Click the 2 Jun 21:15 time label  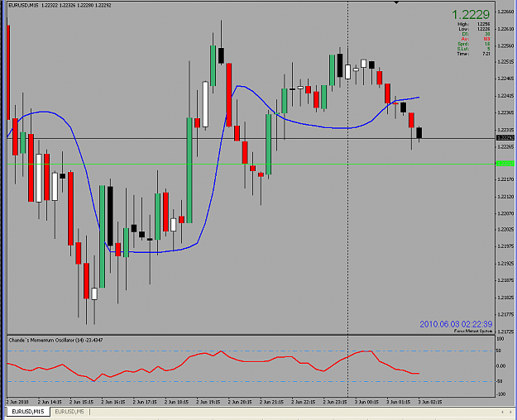click(x=271, y=402)
